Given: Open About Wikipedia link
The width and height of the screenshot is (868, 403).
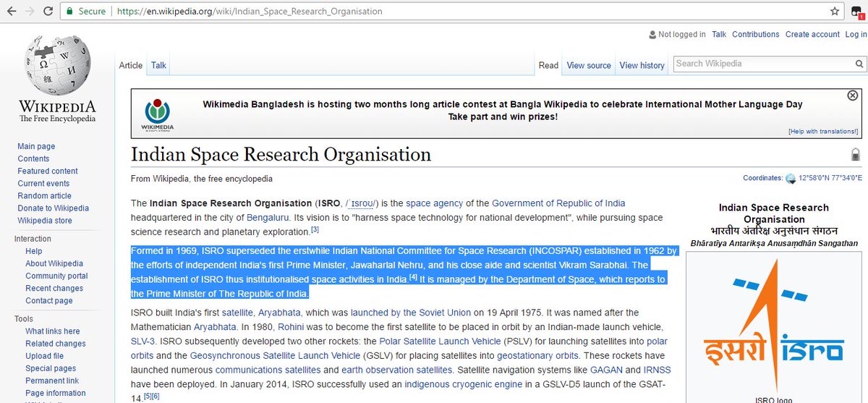Looking at the screenshot, I should point(54,263).
